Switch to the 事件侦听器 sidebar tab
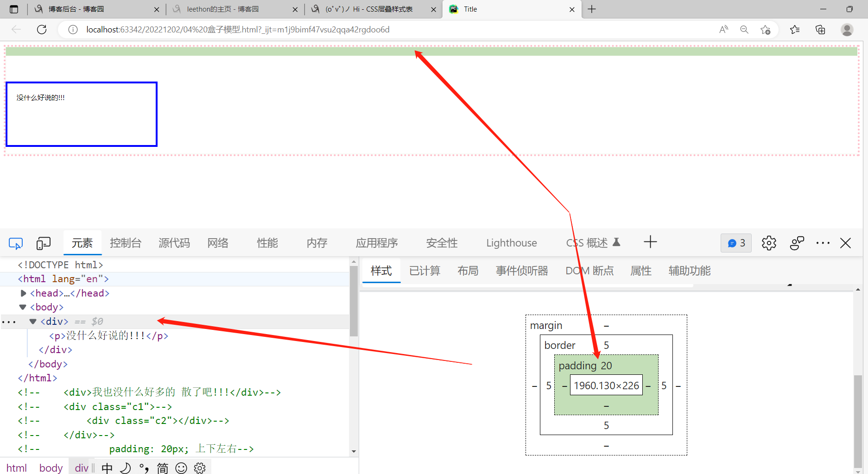The height and width of the screenshot is (474, 868). pyautogui.click(x=522, y=271)
